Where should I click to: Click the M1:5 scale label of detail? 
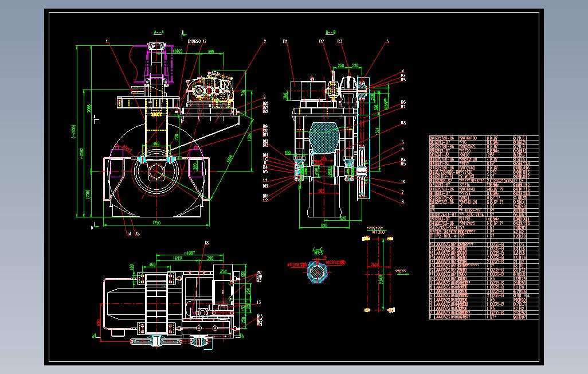tap(318, 253)
